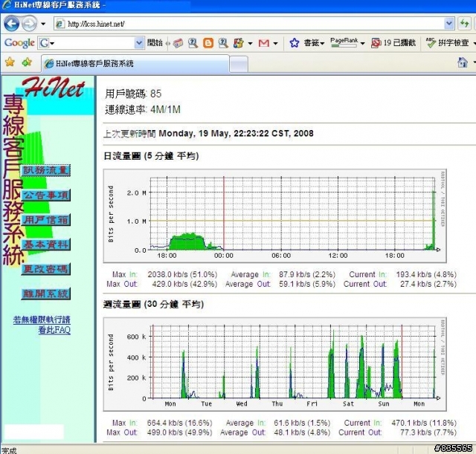Click the weekly traffic graph image
This screenshot has width=476, height=454.
(x=275, y=364)
